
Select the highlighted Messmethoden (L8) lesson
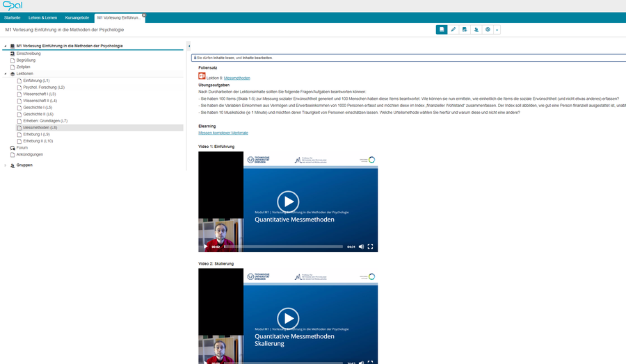click(x=99, y=128)
